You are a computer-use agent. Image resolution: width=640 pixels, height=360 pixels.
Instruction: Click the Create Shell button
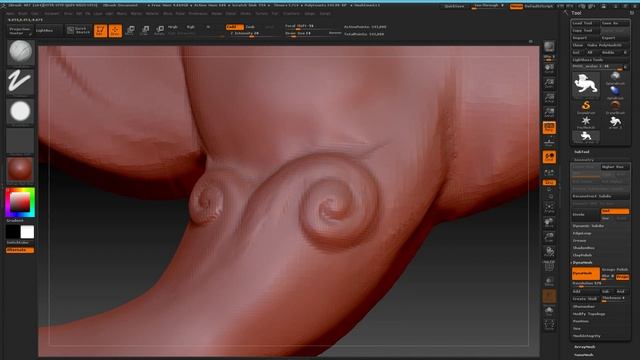pyautogui.click(x=586, y=299)
